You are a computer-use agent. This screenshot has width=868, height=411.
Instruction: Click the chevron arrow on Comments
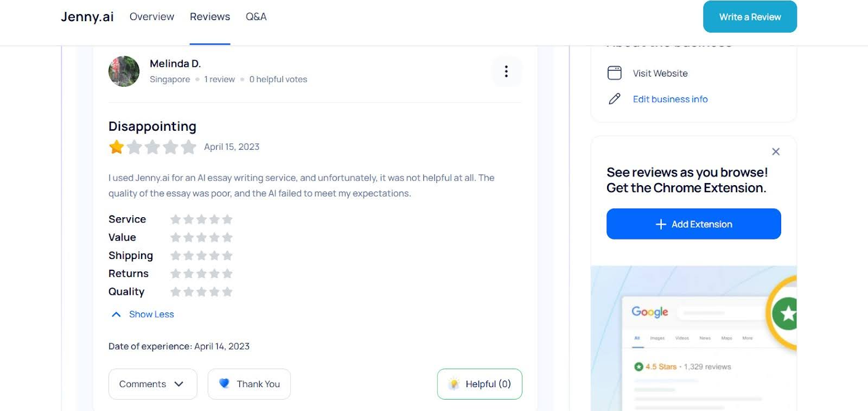tap(179, 384)
